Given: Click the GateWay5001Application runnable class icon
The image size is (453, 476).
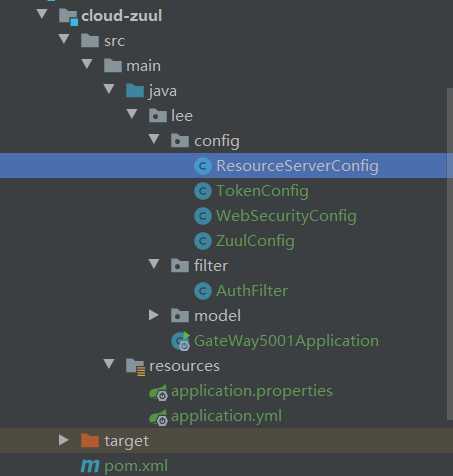Looking at the screenshot, I should click(x=180, y=341).
